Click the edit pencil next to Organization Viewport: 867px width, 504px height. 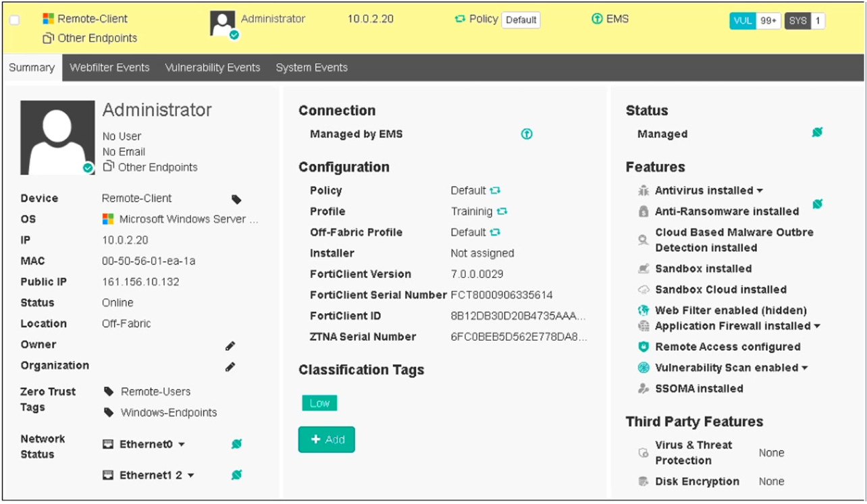coord(230,366)
